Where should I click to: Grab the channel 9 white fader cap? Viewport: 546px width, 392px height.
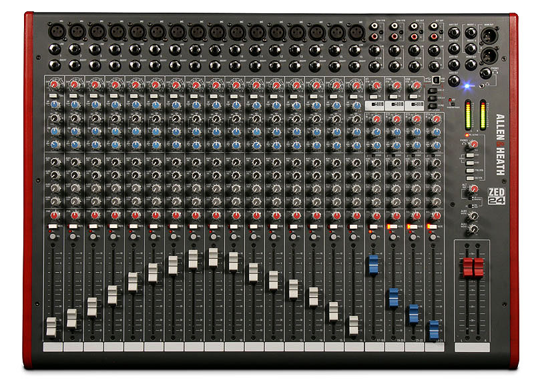[x=213, y=257]
